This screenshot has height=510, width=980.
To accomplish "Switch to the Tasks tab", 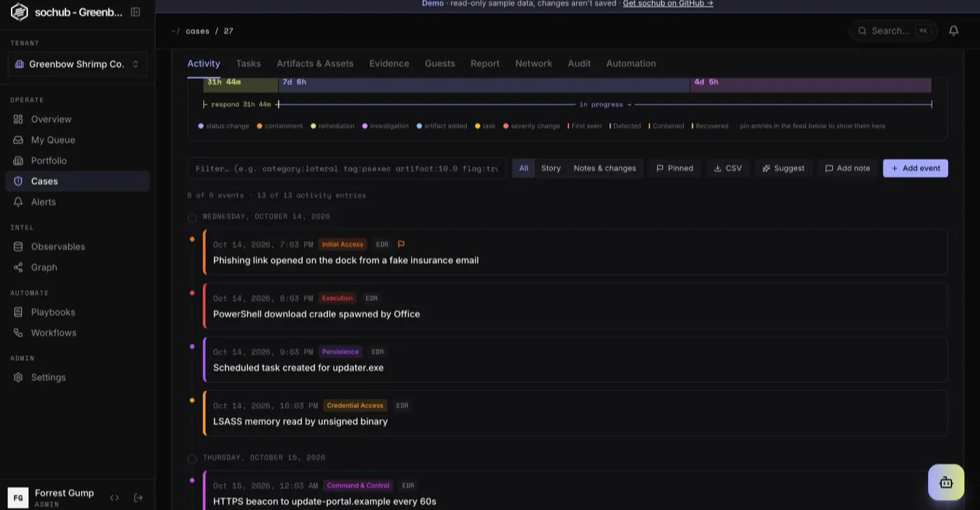I will point(248,63).
